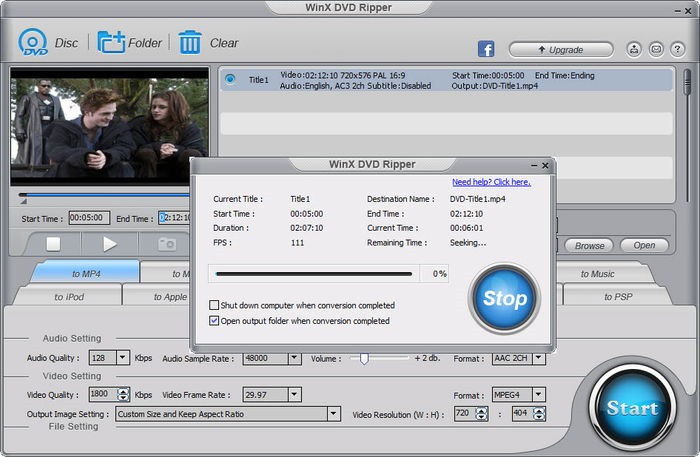Stop preview playback with the square button

54,243
